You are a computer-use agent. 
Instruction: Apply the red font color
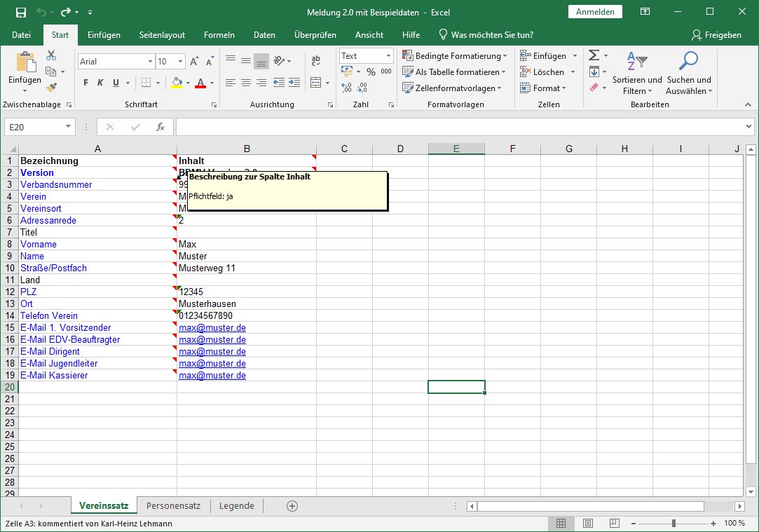(200, 83)
